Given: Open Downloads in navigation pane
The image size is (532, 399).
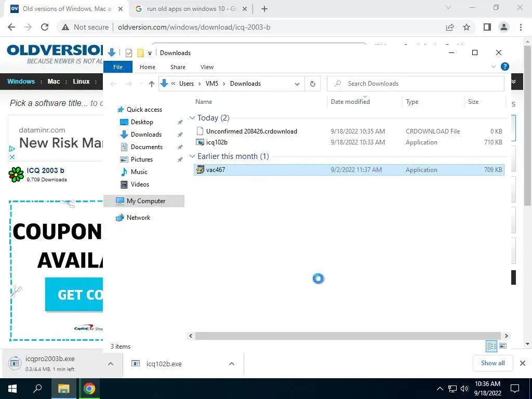Looking at the screenshot, I should point(146,135).
